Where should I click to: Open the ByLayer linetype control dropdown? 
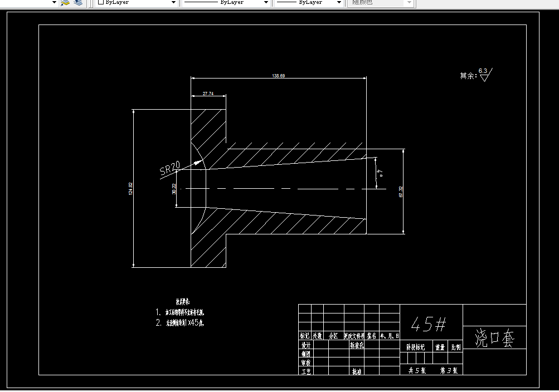tap(266, 2)
